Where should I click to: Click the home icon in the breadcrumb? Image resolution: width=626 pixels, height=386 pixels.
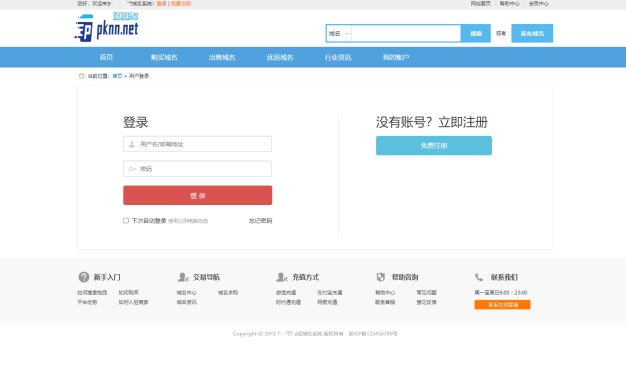[81, 76]
